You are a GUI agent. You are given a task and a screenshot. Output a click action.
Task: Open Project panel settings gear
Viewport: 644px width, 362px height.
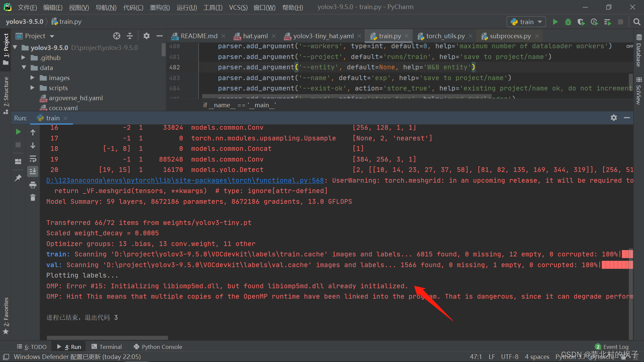(x=147, y=36)
